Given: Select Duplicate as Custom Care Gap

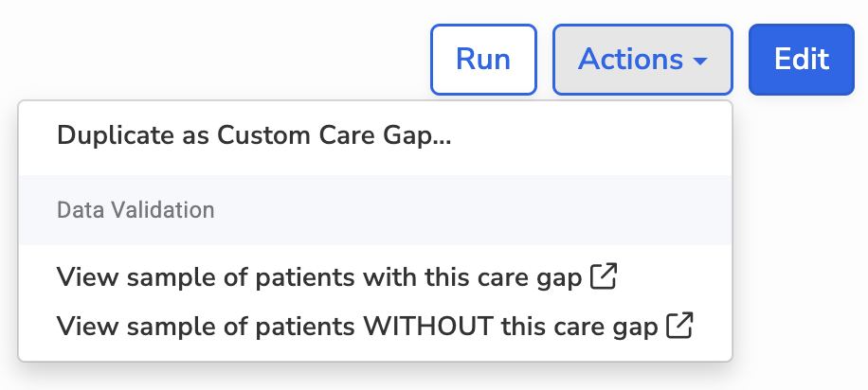Looking at the screenshot, I should coord(254,135).
